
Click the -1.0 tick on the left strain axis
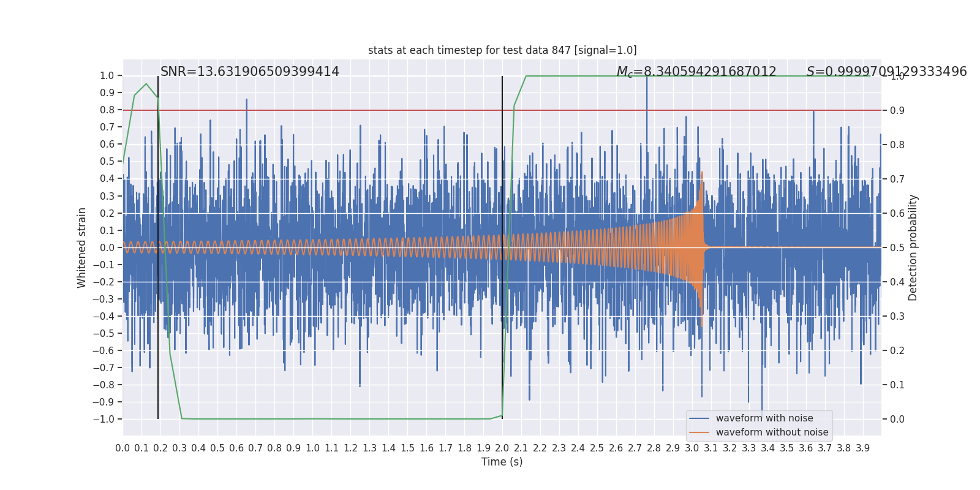coord(104,419)
